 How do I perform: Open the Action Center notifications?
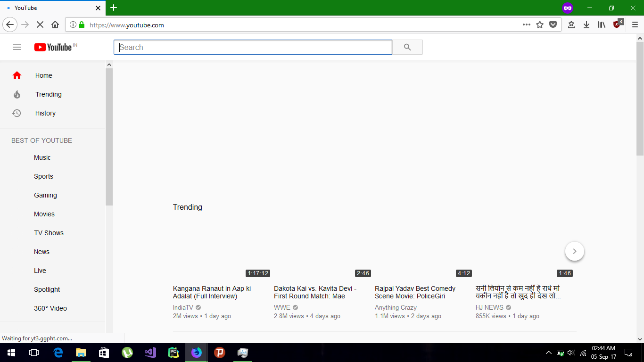click(x=628, y=353)
